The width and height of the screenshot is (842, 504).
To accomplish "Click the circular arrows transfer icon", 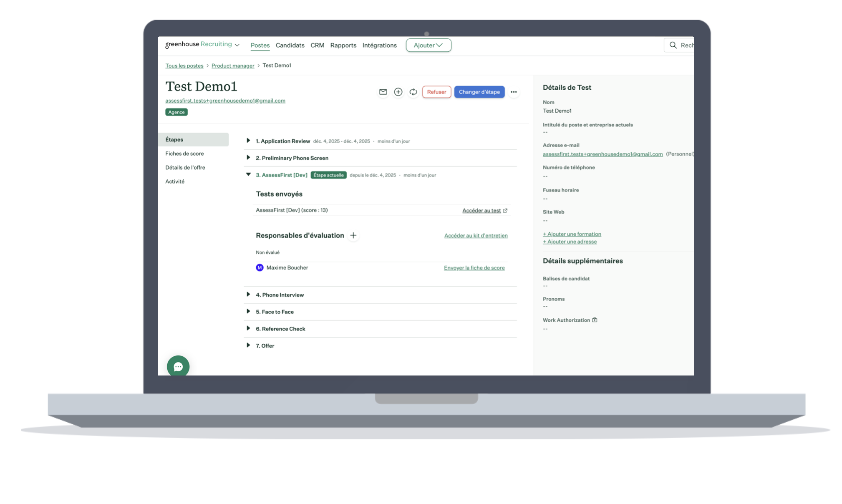I will pos(413,92).
